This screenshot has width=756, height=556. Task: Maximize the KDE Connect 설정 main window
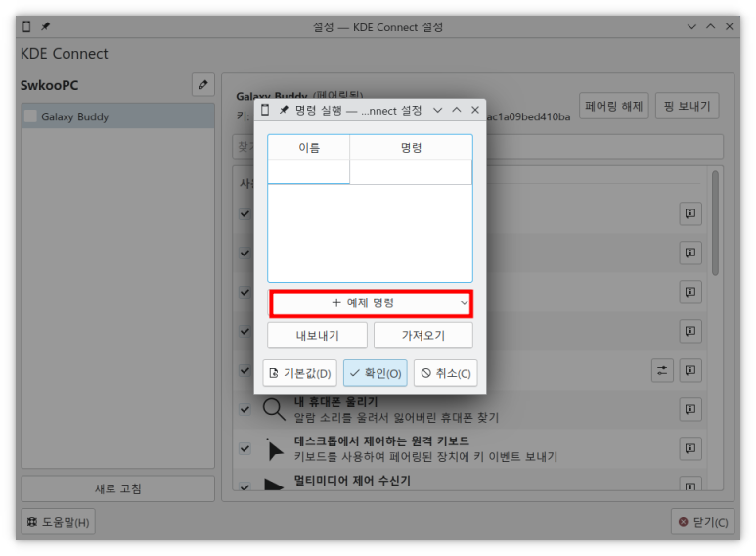(x=711, y=27)
